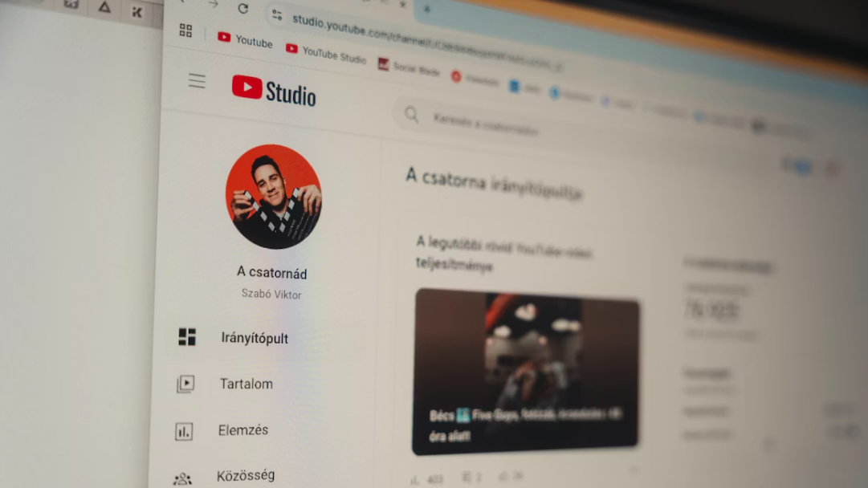The image size is (868, 488).
Task: Open the Youtube bookmark
Action: [x=245, y=40]
